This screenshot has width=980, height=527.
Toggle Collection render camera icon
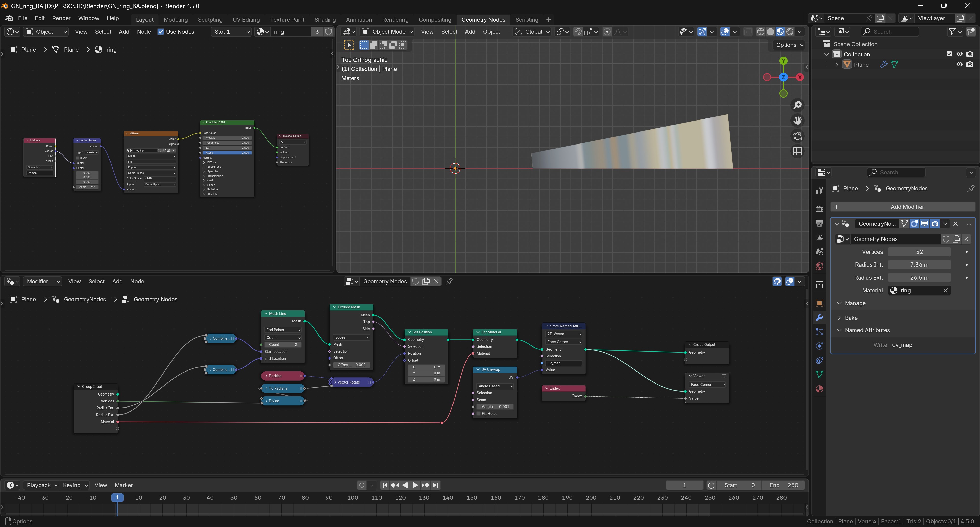[970, 54]
